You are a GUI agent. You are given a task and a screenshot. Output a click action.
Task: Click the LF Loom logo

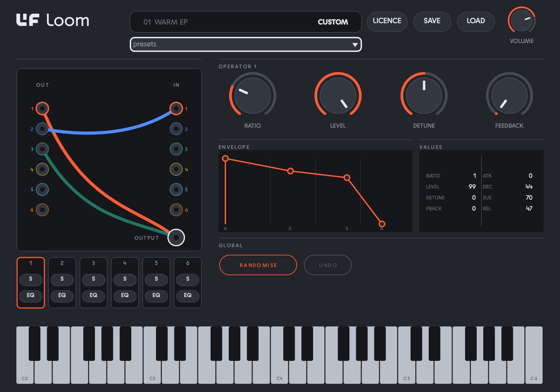click(53, 20)
